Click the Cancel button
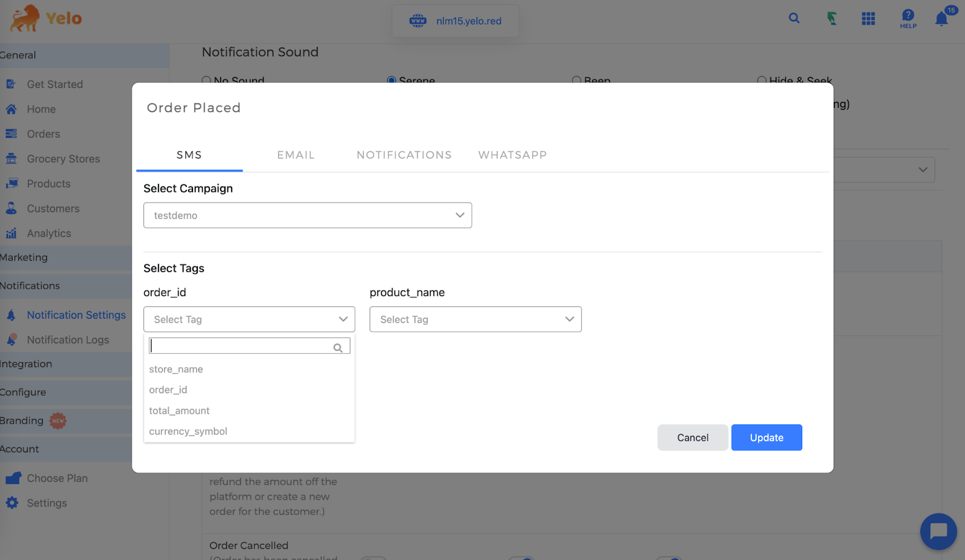965x560 pixels. click(693, 438)
